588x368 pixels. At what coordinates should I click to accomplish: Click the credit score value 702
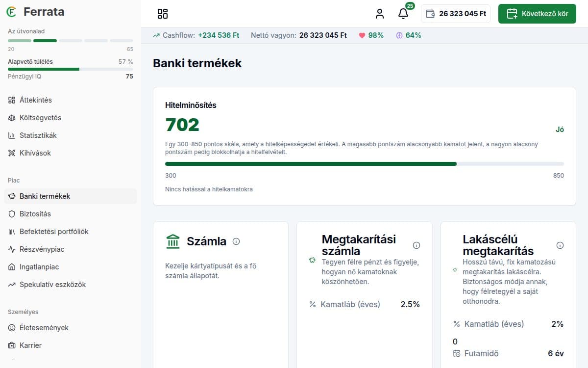coord(182,125)
